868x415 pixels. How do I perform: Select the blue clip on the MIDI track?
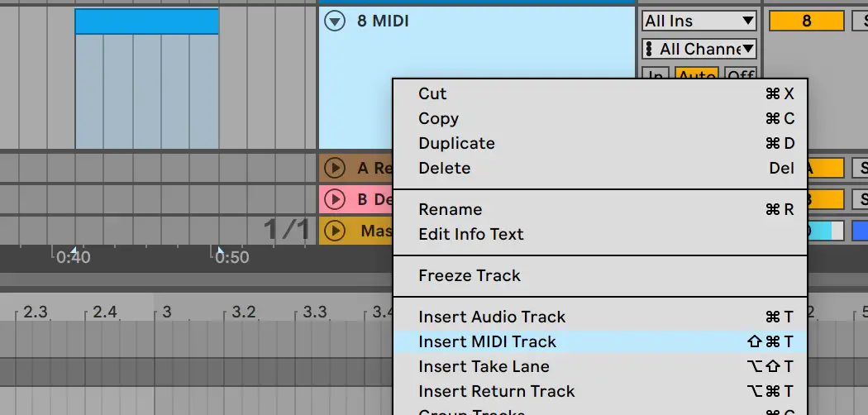(x=146, y=21)
